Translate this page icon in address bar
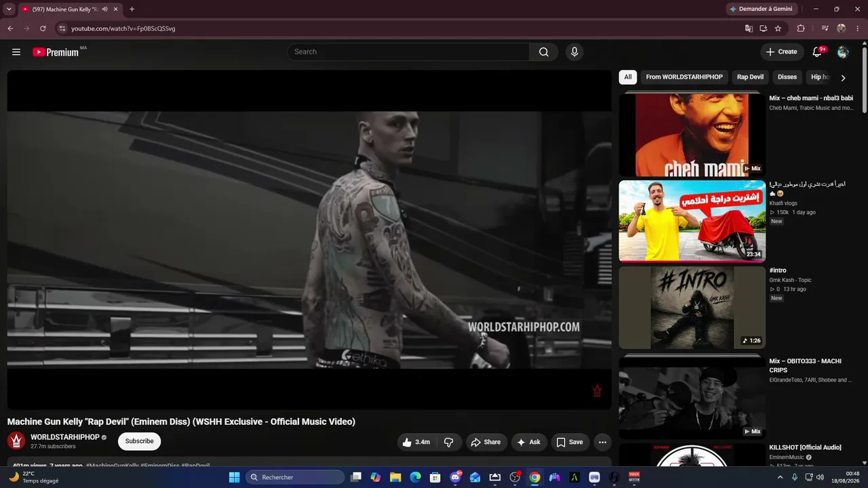Viewport: 868px width, 488px height. [x=749, y=28]
